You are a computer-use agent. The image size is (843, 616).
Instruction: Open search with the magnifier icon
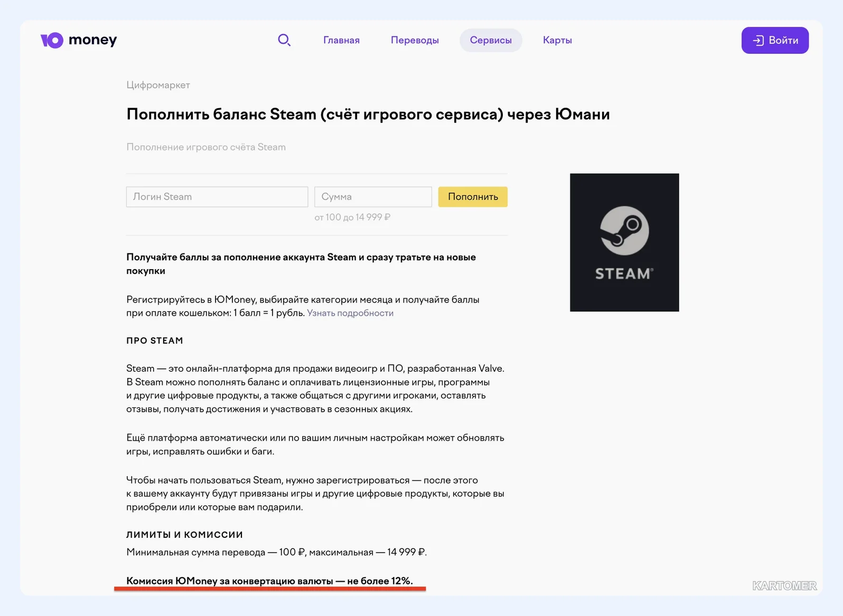click(284, 40)
